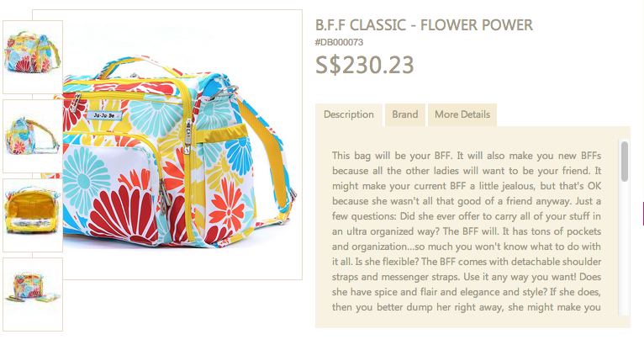This screenshot has height=345, width=644.
Task: Click the large main product image
Action: (x=181, y=143)
